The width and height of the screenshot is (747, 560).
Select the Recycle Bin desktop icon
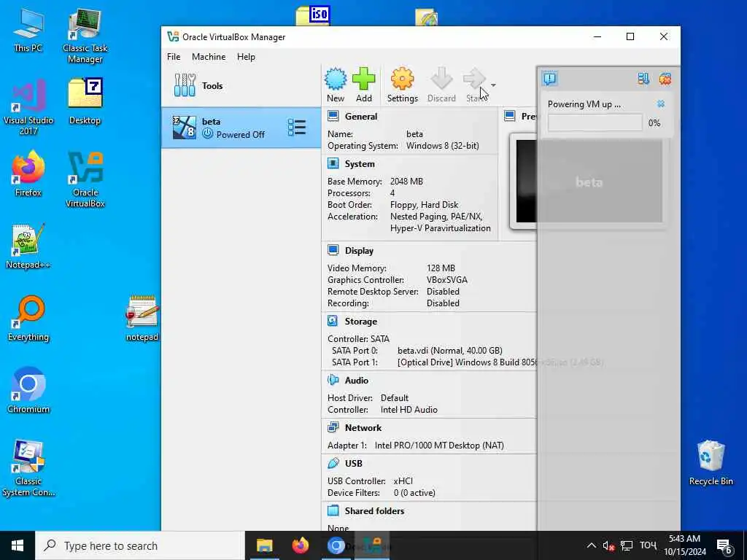point(711,463)
